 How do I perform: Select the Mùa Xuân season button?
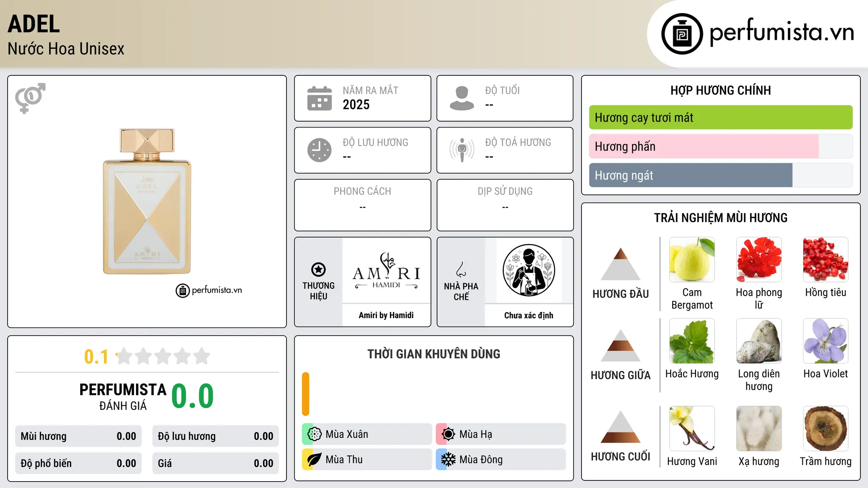click(x=367, y=434)
